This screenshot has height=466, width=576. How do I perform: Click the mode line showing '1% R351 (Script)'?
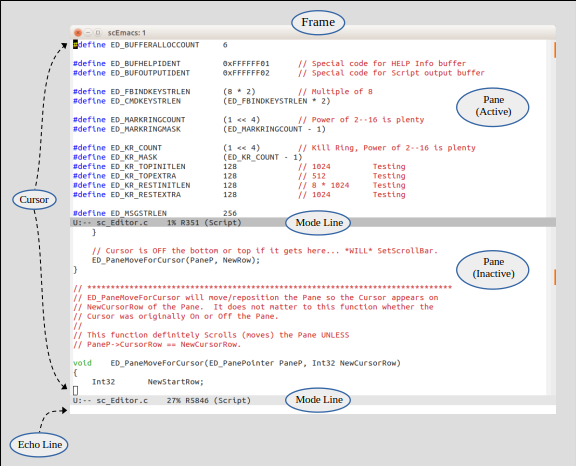pyautogui.click(x=313, y=223)
